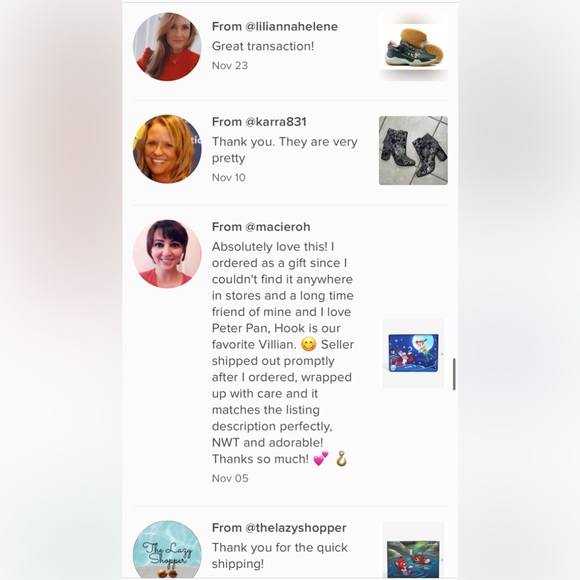
Task: Select the "Thank you. They are very pretty" review
Action: [285, 150]
